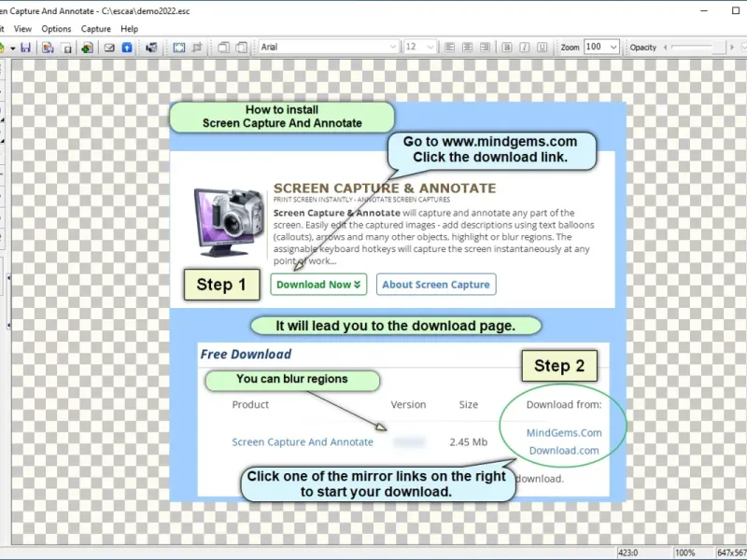Screen dimensions: 747x560
Task: Open the Capture menu
Action: click(96, 29)
